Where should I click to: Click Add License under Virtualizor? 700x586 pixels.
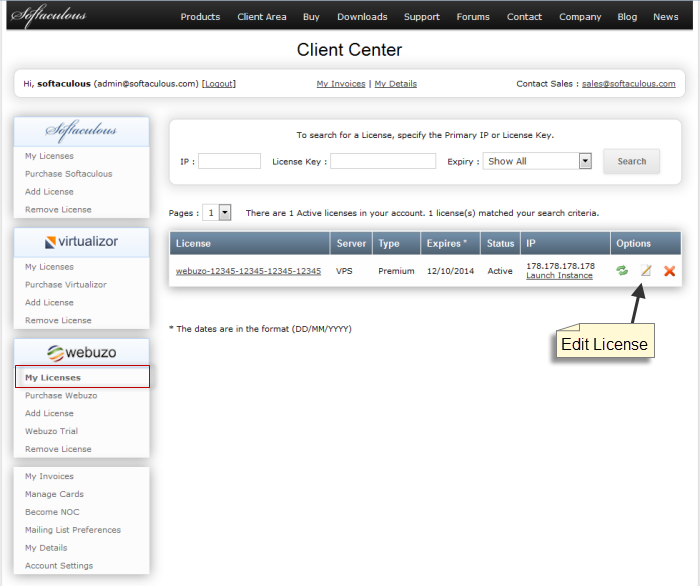coord(49,303)
